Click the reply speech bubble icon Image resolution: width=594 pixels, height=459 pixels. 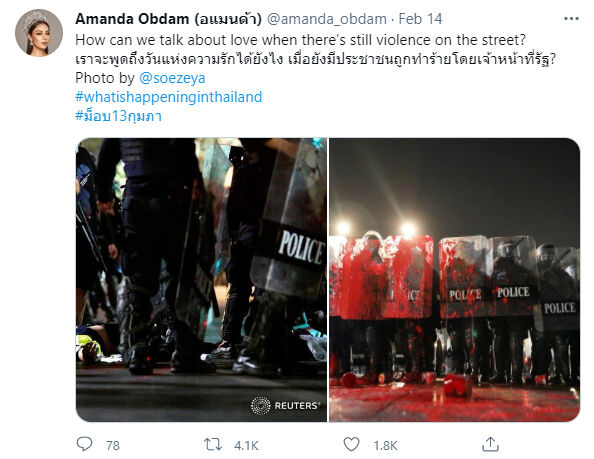(x=84, y=444)
